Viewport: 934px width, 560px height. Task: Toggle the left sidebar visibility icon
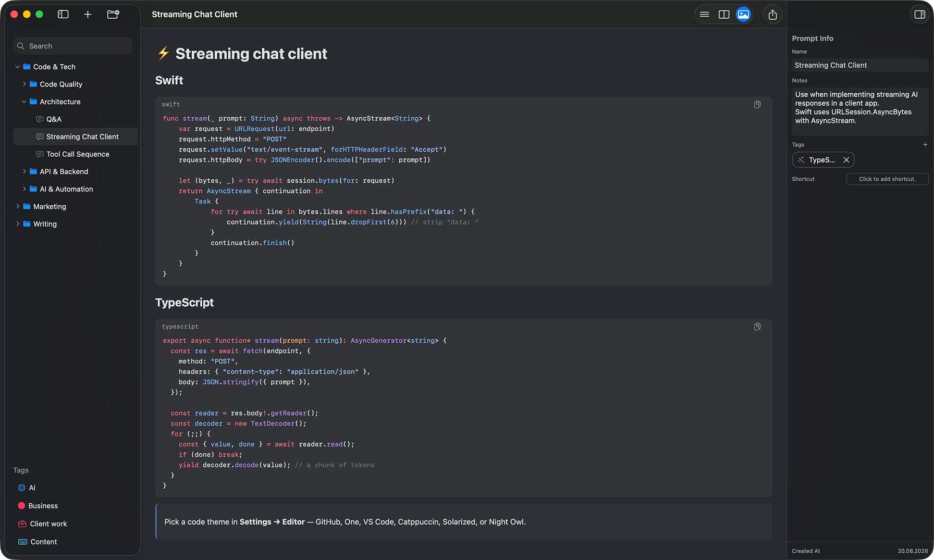tap(63, 14)
